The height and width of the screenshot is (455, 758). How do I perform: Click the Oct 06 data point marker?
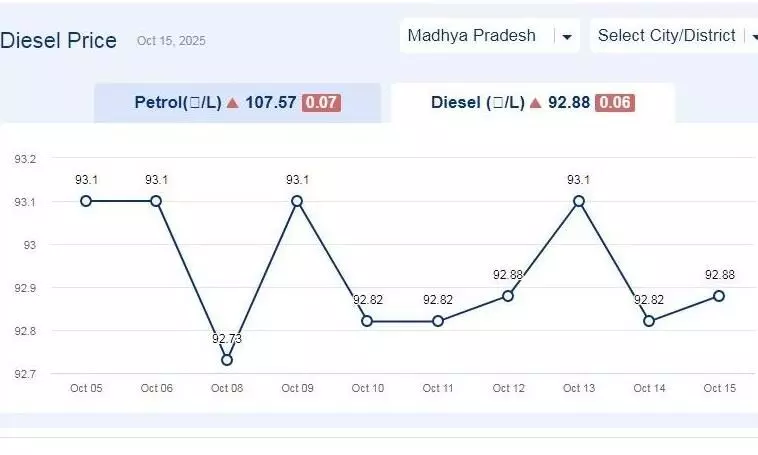point(156,201)
